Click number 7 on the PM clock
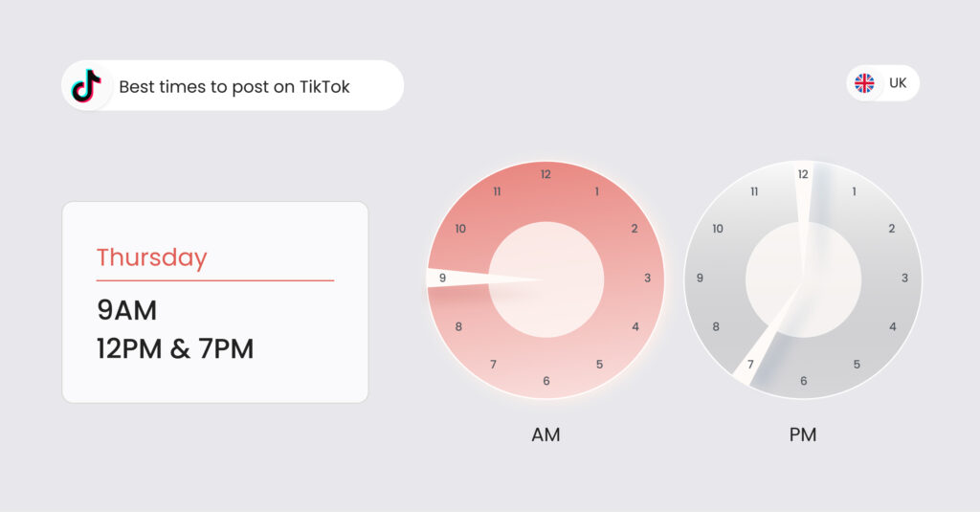This screenshot has height=512, width=980. click(750, 365)
